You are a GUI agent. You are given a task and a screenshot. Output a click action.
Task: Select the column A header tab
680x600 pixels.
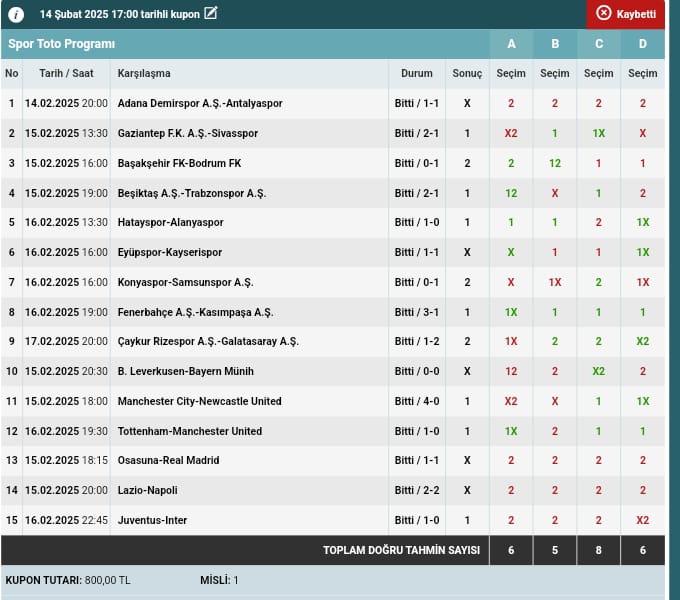tap(511, 44)
